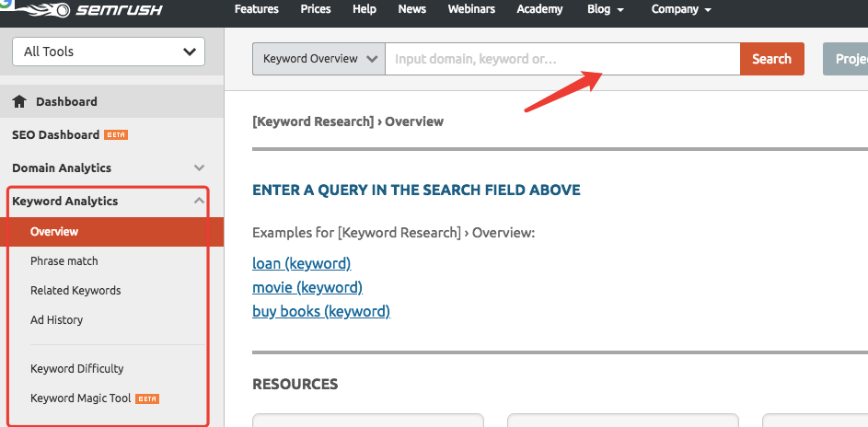
Task: Select Phrase match in sidebar
Action: tap(64, 261)
